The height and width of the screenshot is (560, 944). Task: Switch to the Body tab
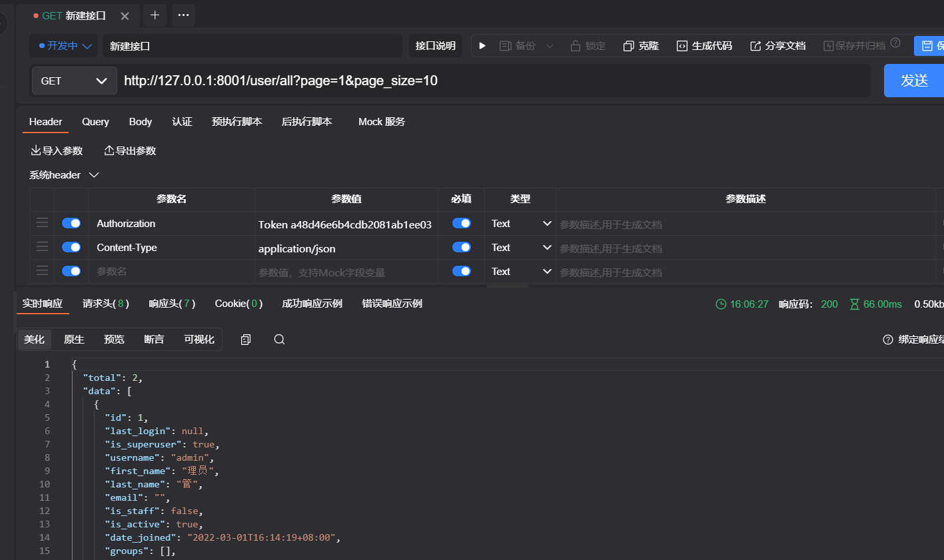141,121
